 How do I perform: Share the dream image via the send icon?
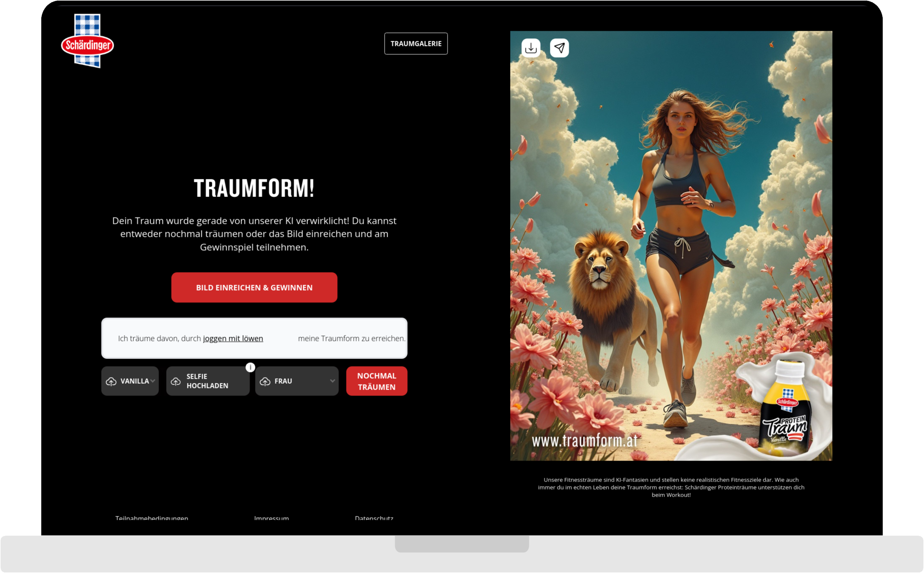click(x=559, y=48)
